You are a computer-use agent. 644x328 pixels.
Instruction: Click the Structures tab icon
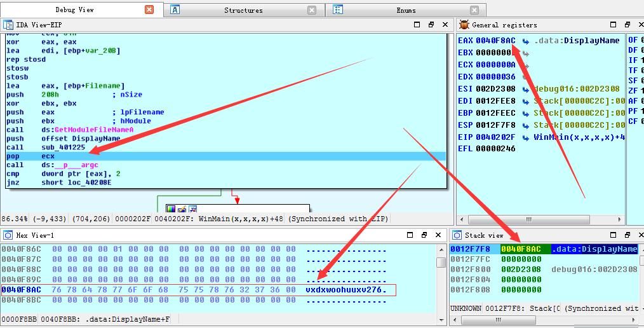point(175,10)
